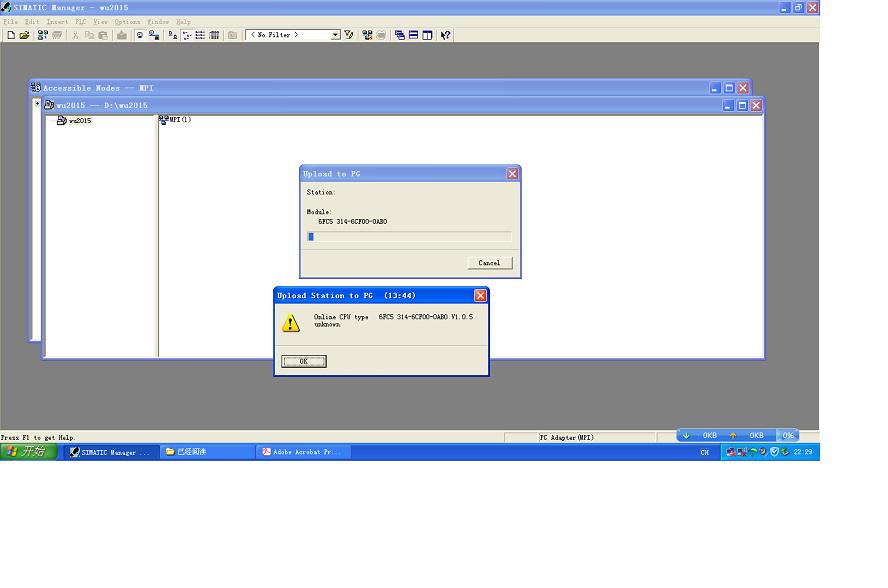
Task: Click the S7 Memory Card toolbar icon
Action: pyautogui.click(x=57, y=35)
